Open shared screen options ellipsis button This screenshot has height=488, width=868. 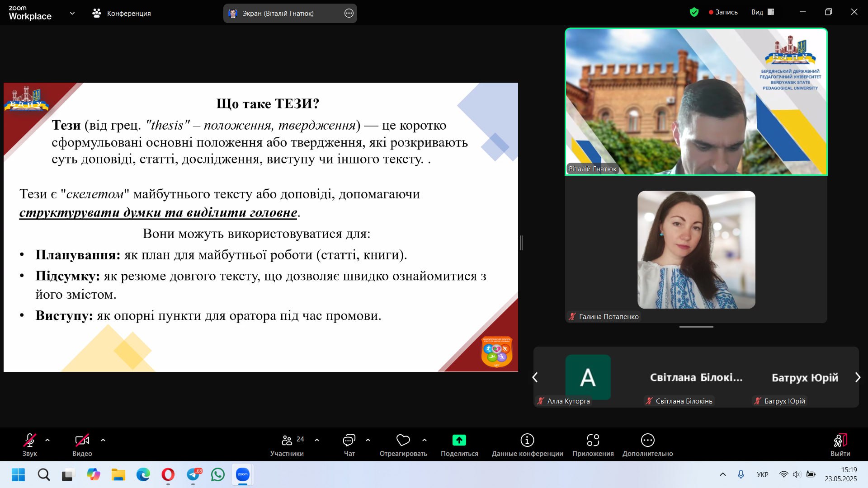(349, 13)
